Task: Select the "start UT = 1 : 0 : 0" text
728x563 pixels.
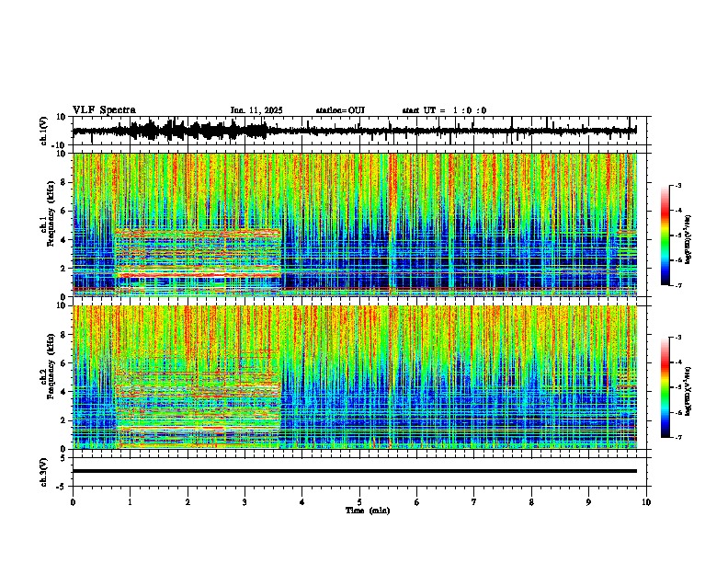Action: click(444, 110)
